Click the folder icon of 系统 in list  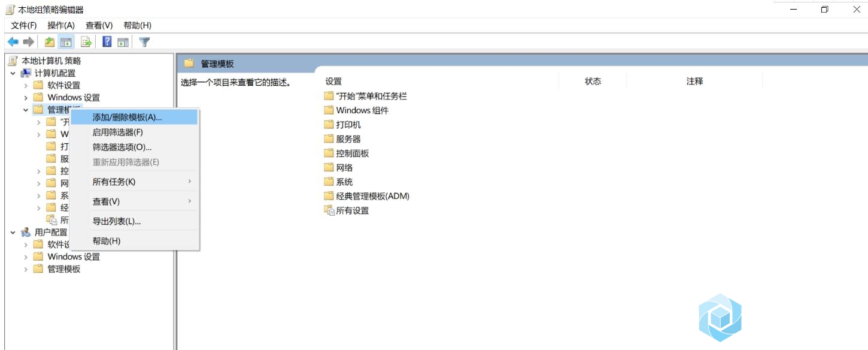(329, 182)
